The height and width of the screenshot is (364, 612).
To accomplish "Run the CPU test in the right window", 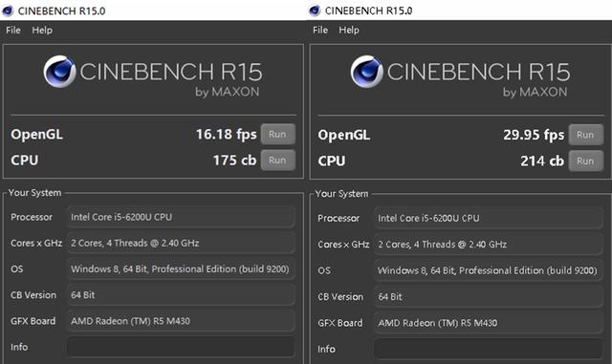I will pos(585,161).
